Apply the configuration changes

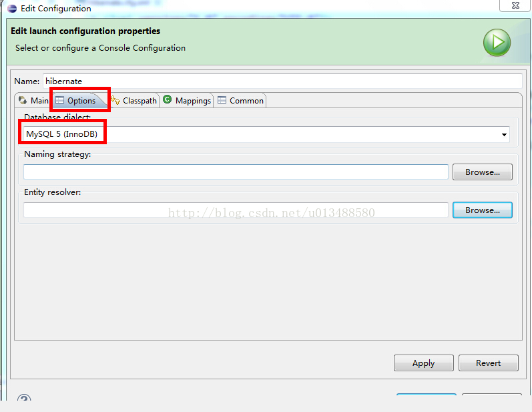(x=423, y=363)
